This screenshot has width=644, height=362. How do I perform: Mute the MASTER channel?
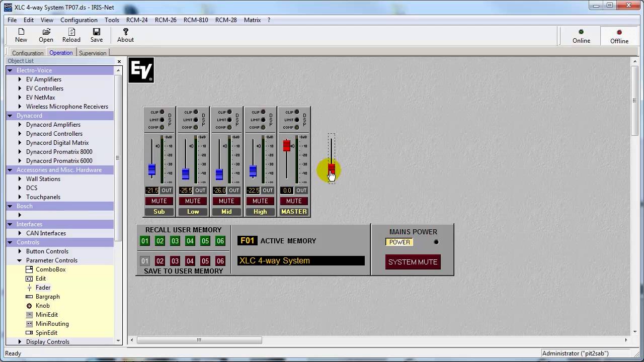(294, 201)
